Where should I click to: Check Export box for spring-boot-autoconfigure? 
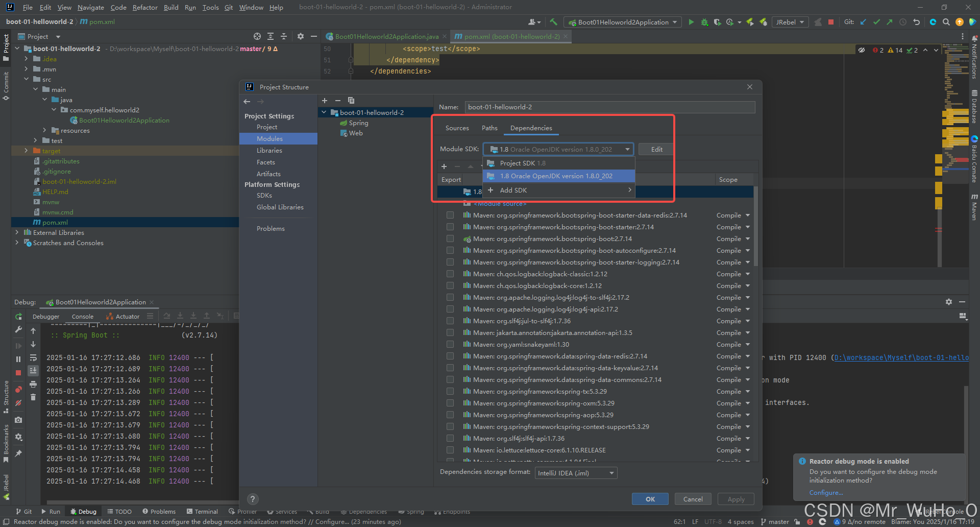450,250
